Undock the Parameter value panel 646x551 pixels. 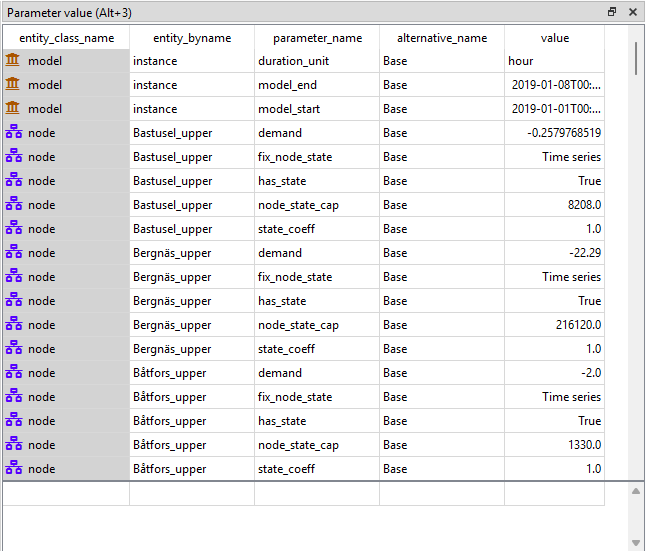pos(612,12)
